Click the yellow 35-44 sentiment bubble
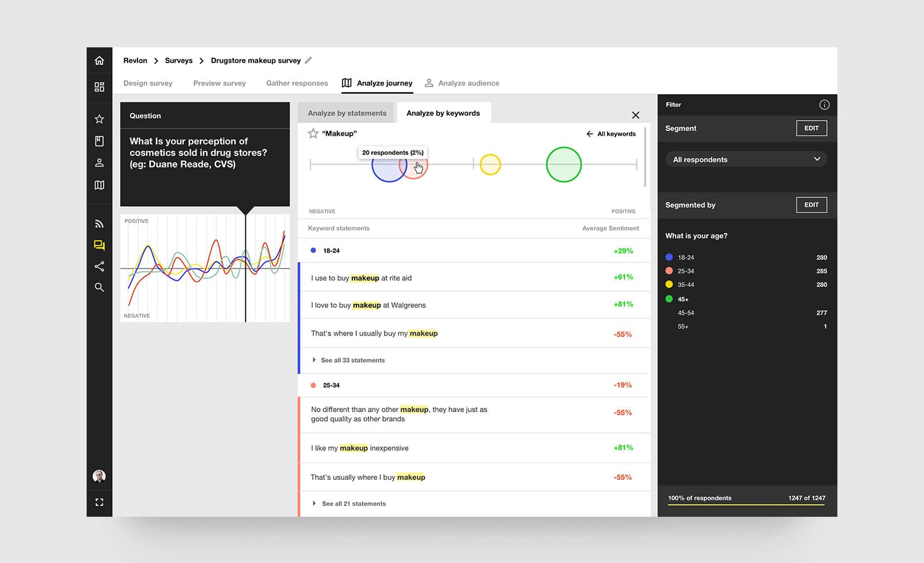Image resolution: width=924 pixels, height=563 pixels. click(490, 165)
